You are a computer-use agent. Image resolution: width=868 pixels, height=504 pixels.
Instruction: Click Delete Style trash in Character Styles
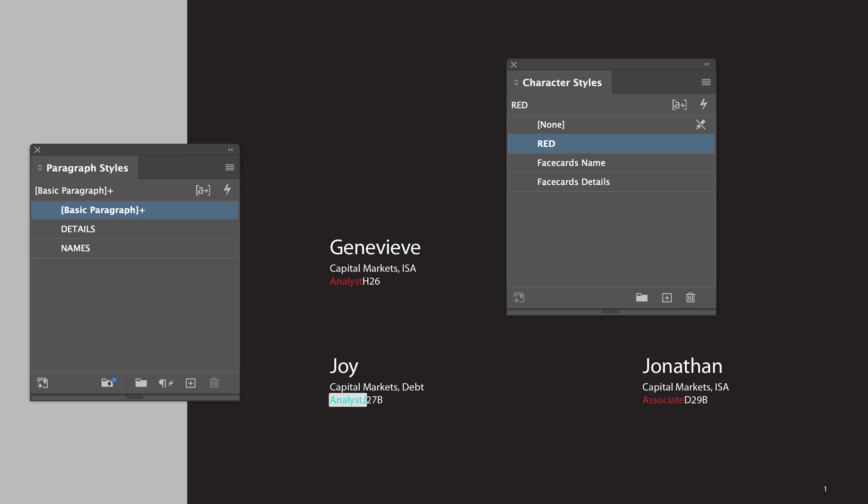(690, 297)
